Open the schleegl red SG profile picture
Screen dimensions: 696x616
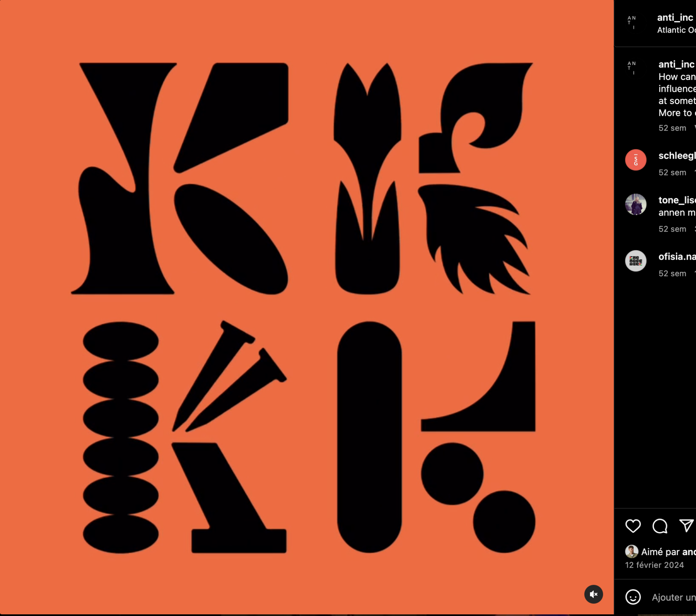(636, 160)
